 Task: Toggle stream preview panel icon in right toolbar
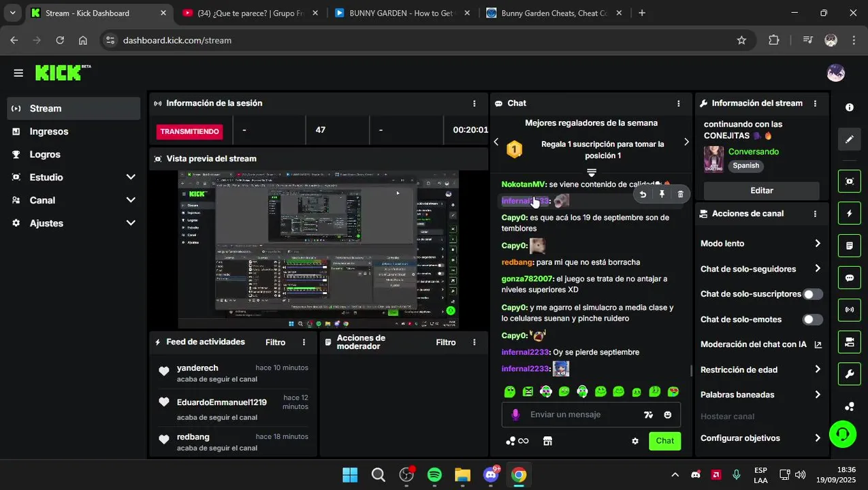tap(850, 181)
